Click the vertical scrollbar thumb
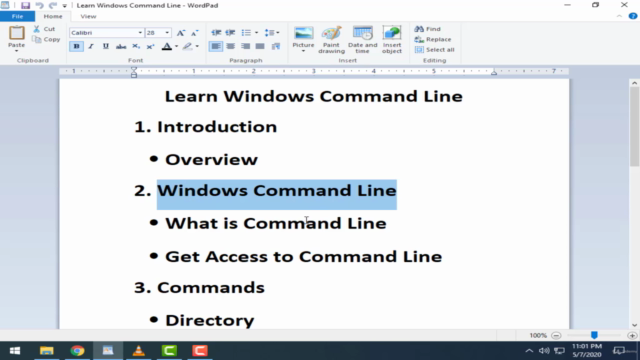The image size is (640, 360). (634, 127)
